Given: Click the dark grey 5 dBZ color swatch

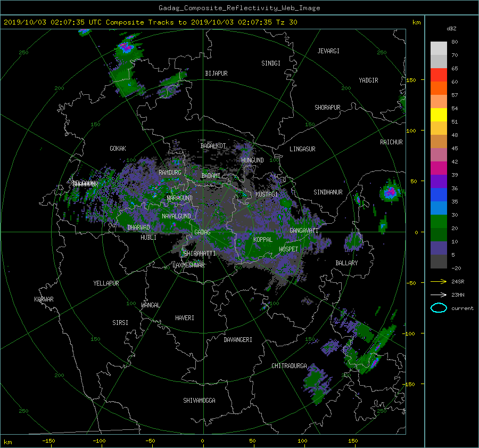Looking at the screenshot, I should (x=439, y=262).
